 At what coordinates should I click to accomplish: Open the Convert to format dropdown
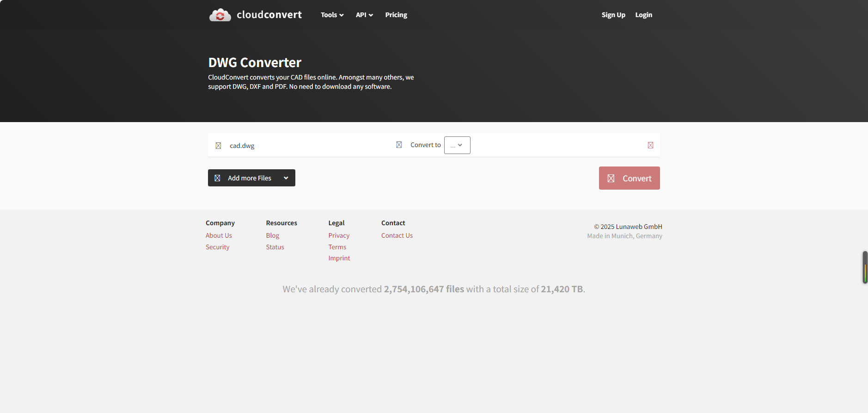(457, 145)
